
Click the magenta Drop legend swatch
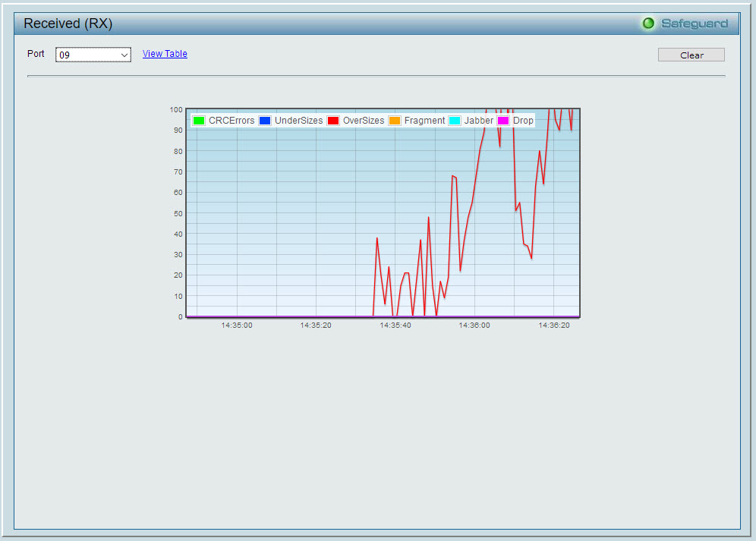click(502, 121)
